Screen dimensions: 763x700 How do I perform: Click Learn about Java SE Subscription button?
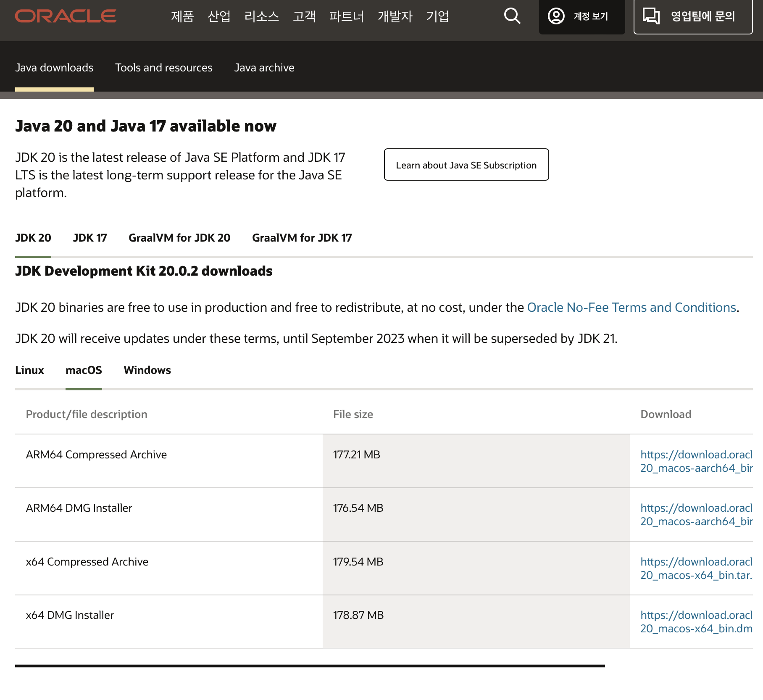point(466,165)
